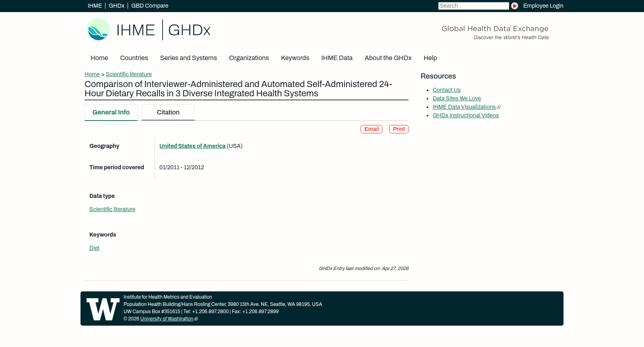Click the Print button
The image size is (644, 347).
pos(399,129)
